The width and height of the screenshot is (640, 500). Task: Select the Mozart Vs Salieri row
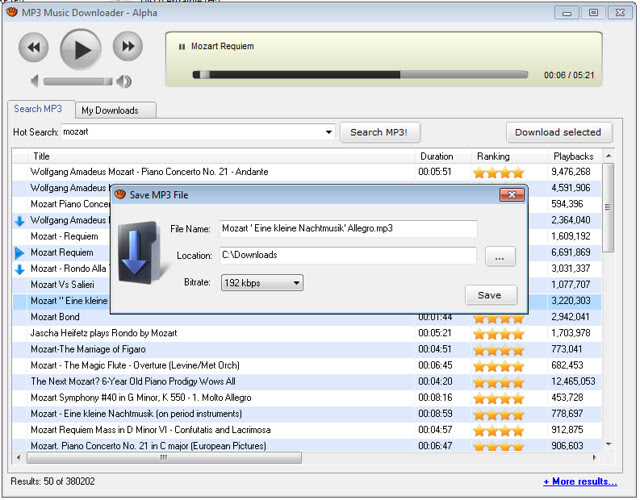(61, 285)
